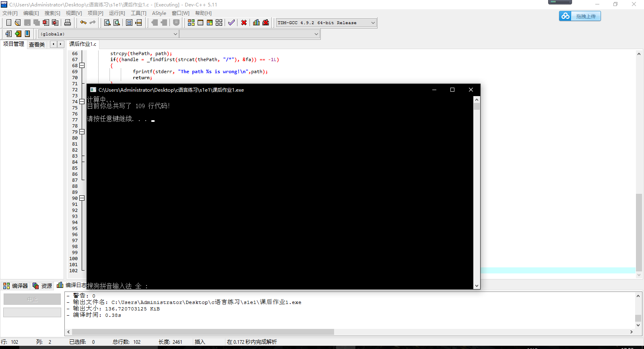Click the Save file toolbar icon
644x349 pixels.
(x=27, y=23)
